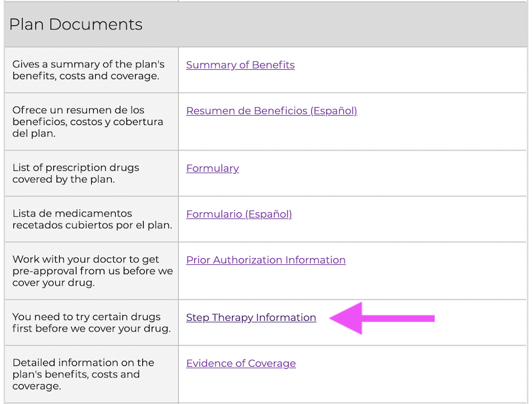The image size is (532, 404).
Task: Click the bottom edge of the documents table
Action: (x=266, y=399)
